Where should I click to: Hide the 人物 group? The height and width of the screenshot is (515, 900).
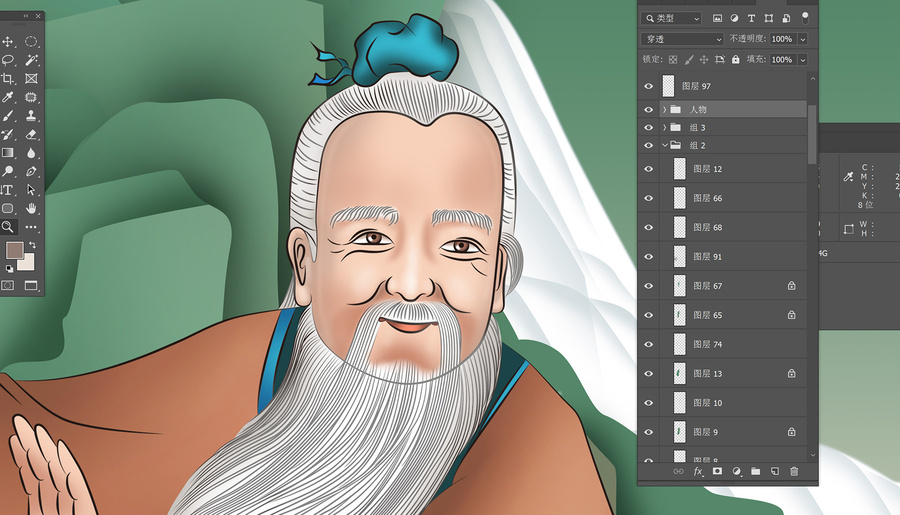pos(649,109)
